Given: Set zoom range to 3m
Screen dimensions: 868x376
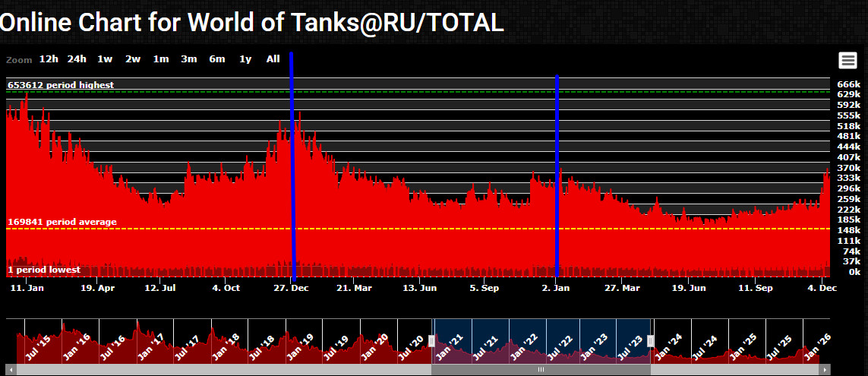Looking at the screenshot, I should click(x=189, y=59).
